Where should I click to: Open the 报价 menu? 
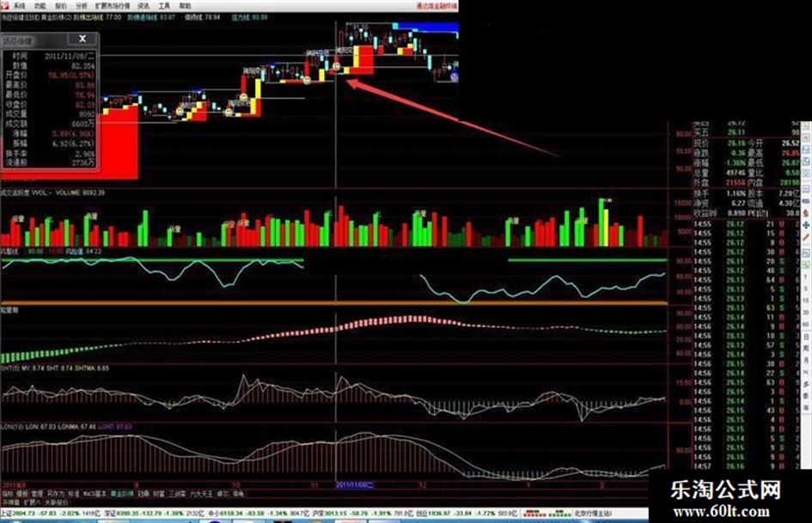pyautogui.click(x=61, y=6)
